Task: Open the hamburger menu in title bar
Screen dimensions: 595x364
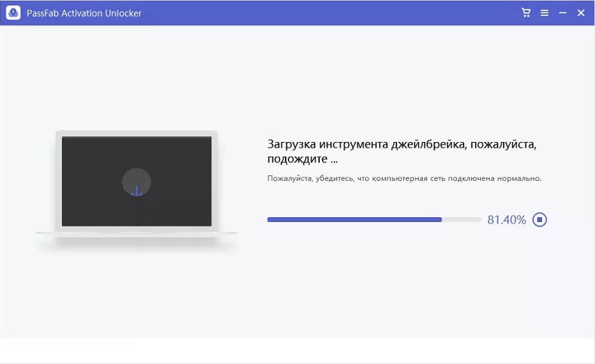Action: click(x=544, y=13)
